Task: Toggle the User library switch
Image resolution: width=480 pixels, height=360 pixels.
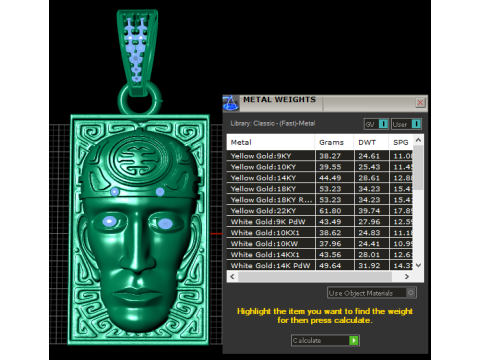Action: [407, 124]
